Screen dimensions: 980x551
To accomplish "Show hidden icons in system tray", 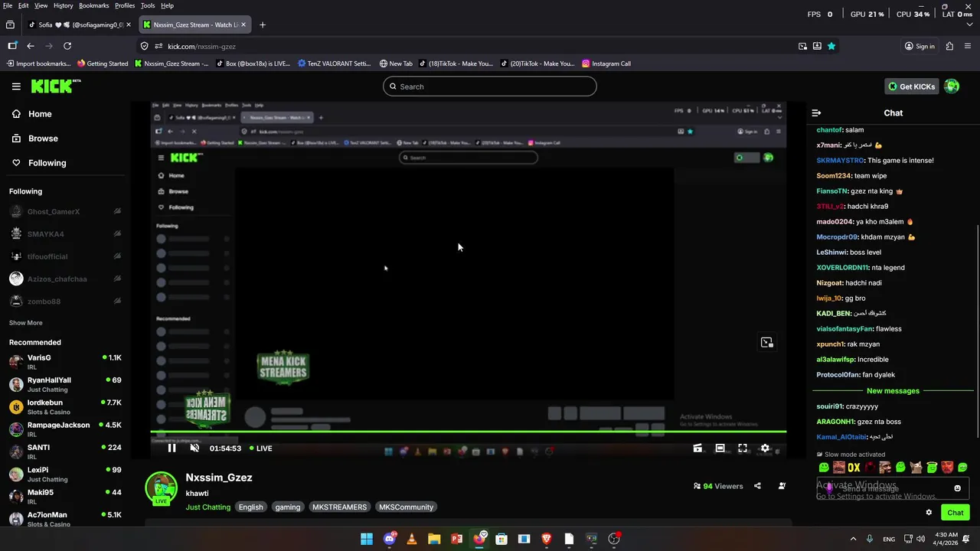I will (x=853, y=539).
